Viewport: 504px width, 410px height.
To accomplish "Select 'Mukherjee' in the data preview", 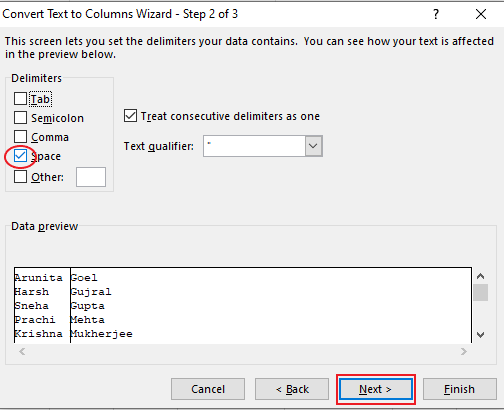I will tap(102, 334).
